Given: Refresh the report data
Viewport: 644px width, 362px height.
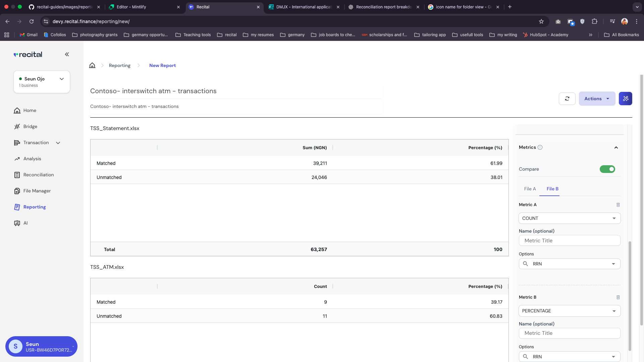Looking at the screenshot, I should tap(567, 99).
